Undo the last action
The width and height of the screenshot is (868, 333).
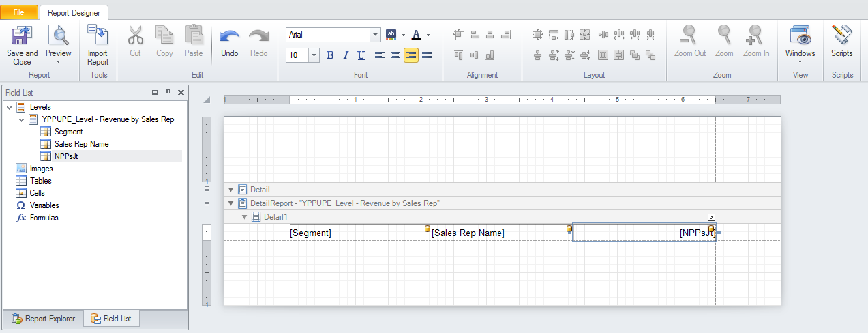tap(230, 37)
